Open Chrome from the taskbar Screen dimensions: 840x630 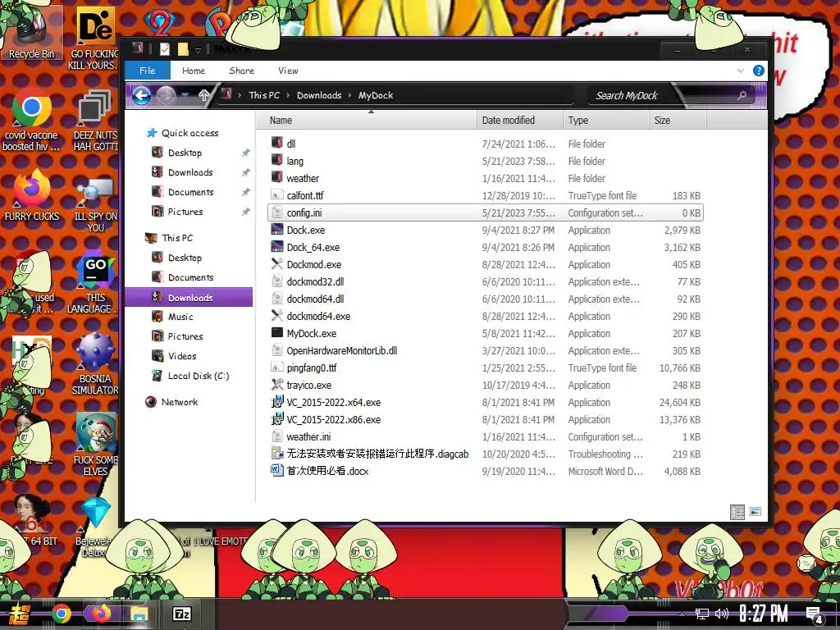61,614
